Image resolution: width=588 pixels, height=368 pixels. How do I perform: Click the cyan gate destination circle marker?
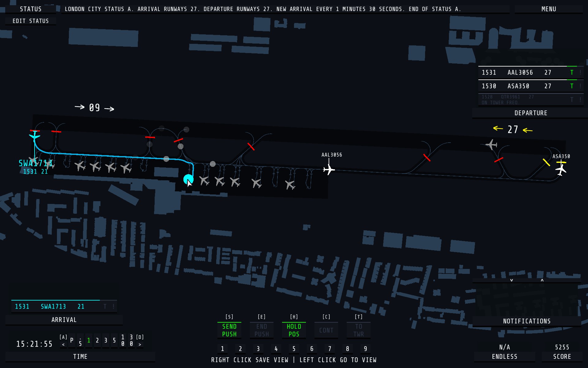(x=188, y=179)
